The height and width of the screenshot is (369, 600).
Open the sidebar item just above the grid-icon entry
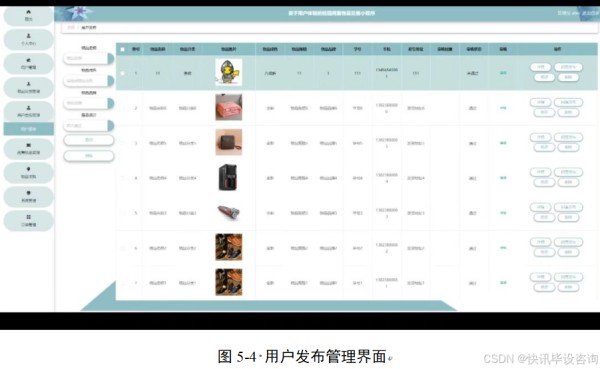28,197
